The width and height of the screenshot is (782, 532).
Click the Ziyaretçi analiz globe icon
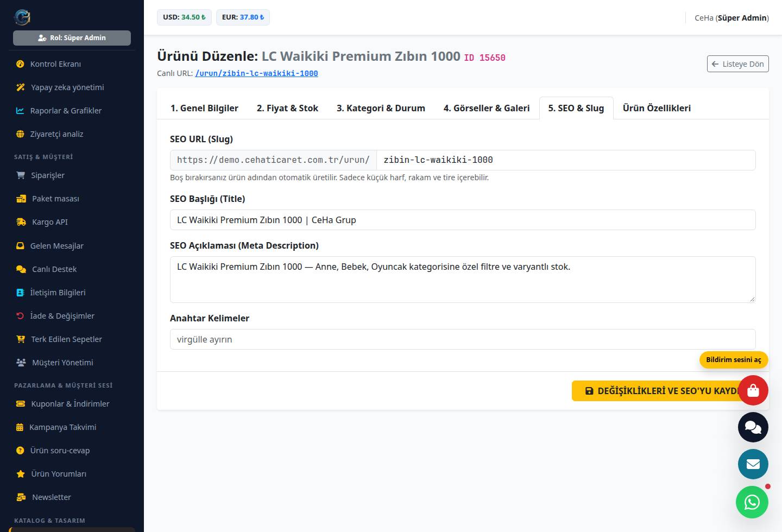click(20, 134)
